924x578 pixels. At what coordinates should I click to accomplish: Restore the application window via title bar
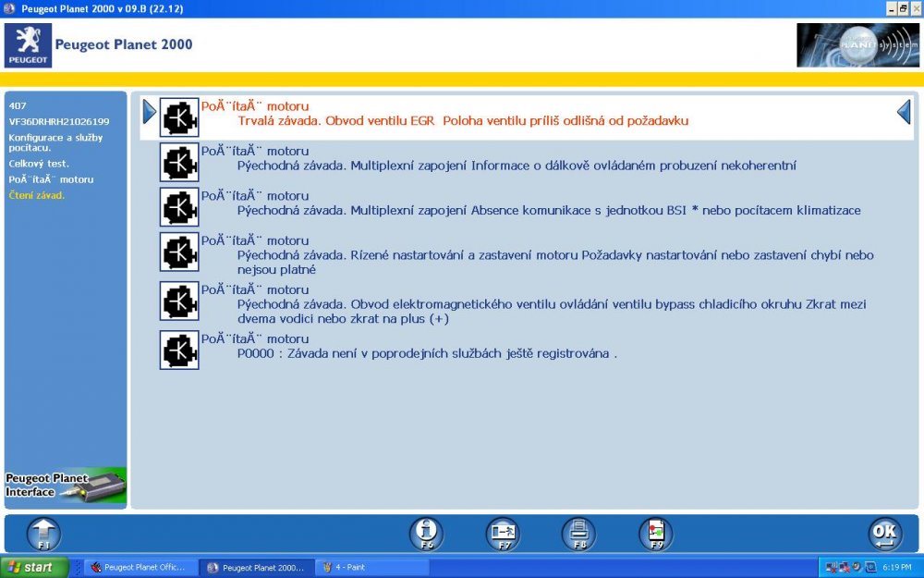(x=903, y=8)
